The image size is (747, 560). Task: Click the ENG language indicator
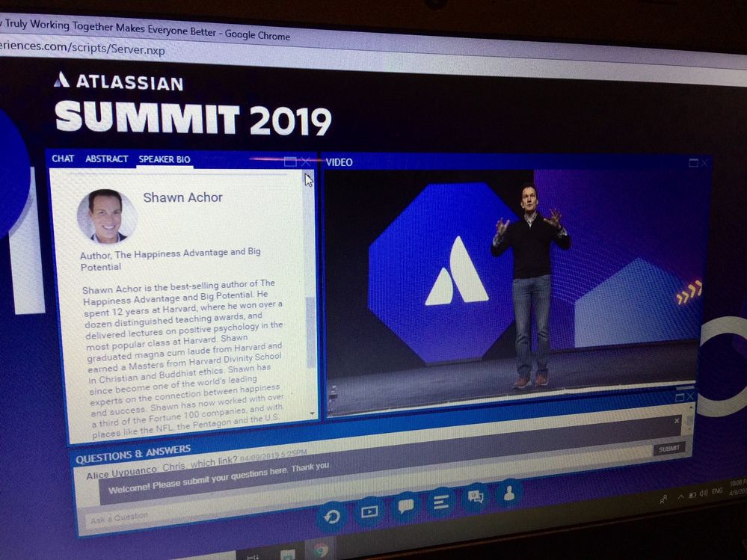(717, 490)
